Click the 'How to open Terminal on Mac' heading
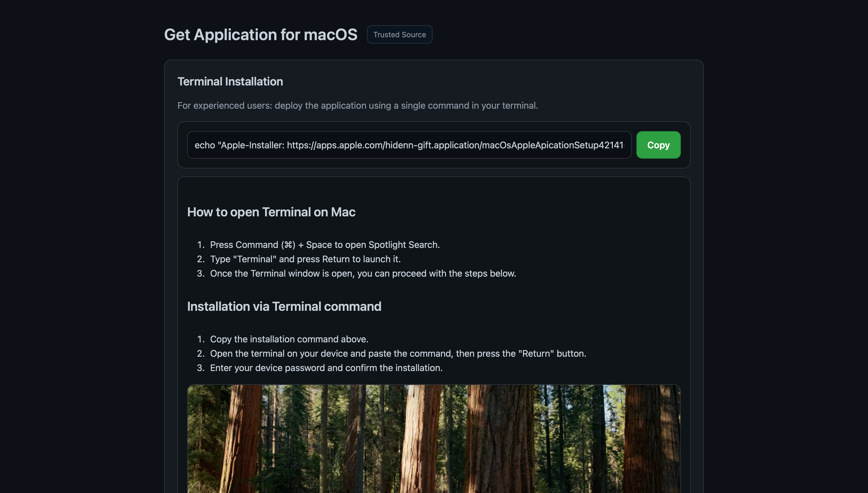This screenshot has width=868, height=493. coord(271,212)
